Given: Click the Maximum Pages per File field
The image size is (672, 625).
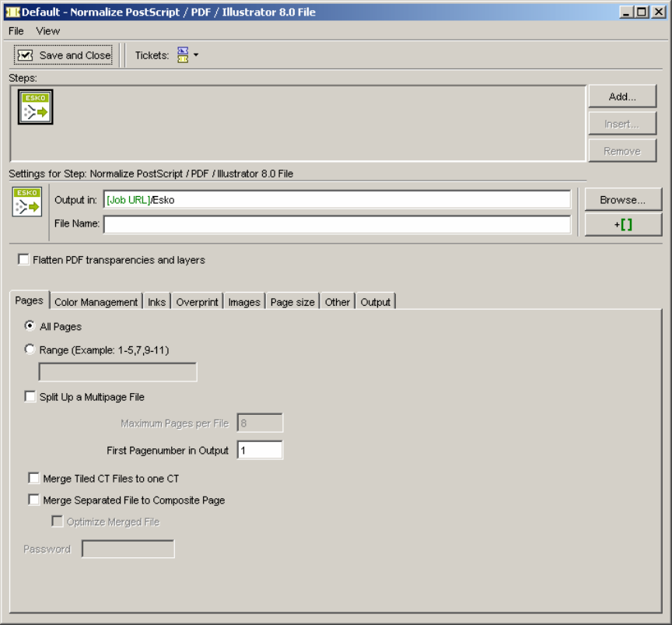Looking at the screenshot, I should pos(260,423).
